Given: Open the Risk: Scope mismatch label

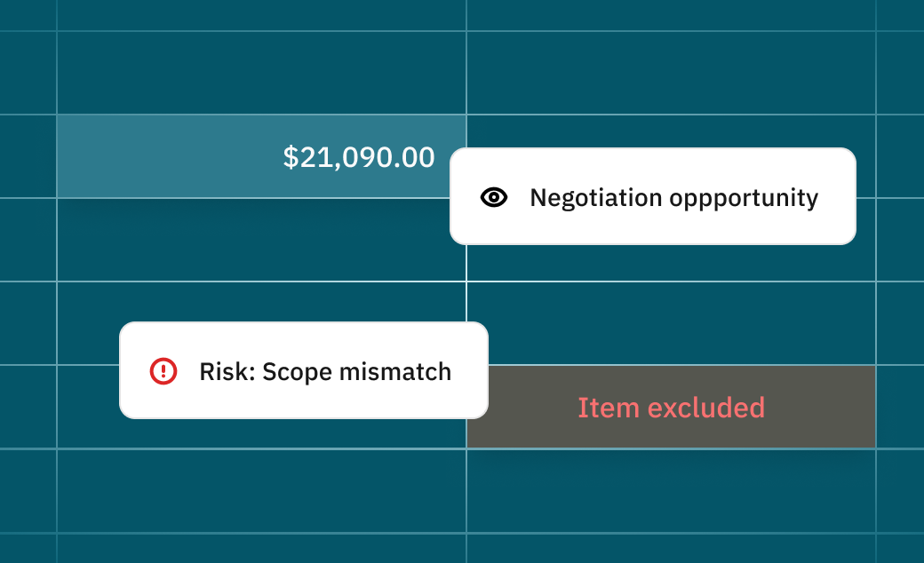Looking at the screenshot, I should click(x=325, y=370).
